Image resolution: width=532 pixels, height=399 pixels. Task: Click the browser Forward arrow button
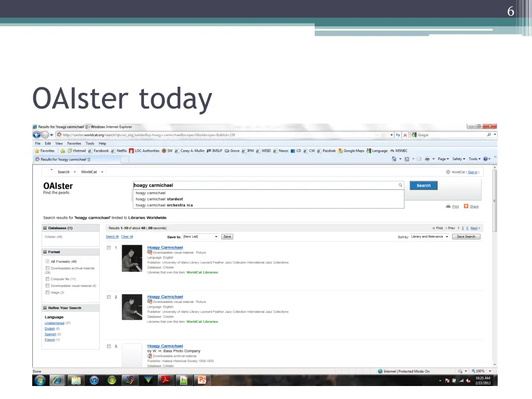(45, 135)
